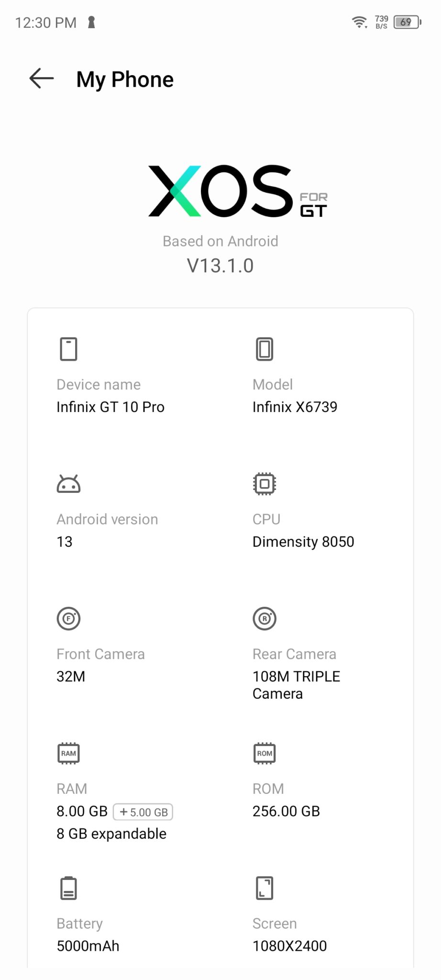This screenshot has height=980, width=441.
Task: Open device name Infinix GT 10 Pro
Action: tap(110, 407)
